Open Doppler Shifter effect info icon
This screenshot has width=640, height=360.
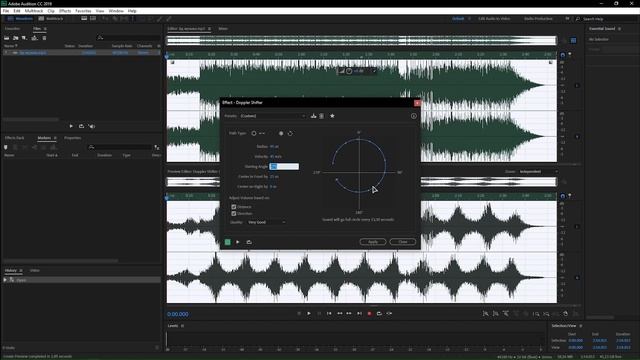[413, 116]
